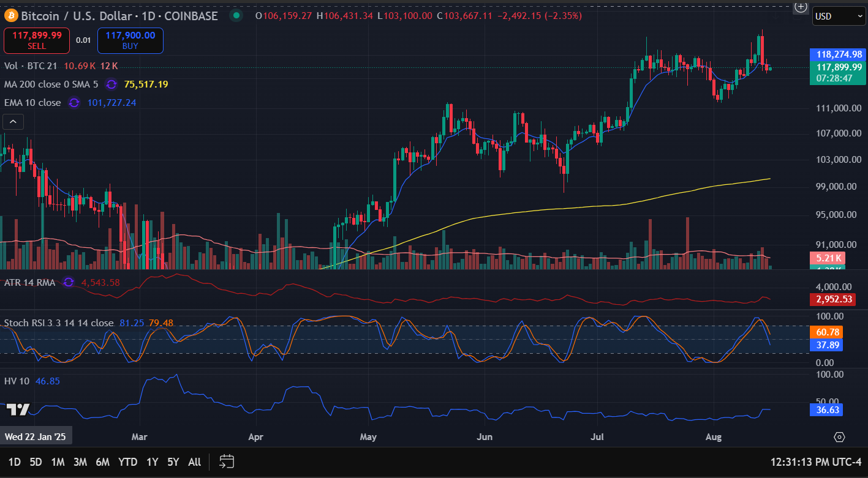Image resolution: width=868 pixels, height=478 pixels.
Task: Open the USD currency dropdown
Action: (x=838, y=16)
